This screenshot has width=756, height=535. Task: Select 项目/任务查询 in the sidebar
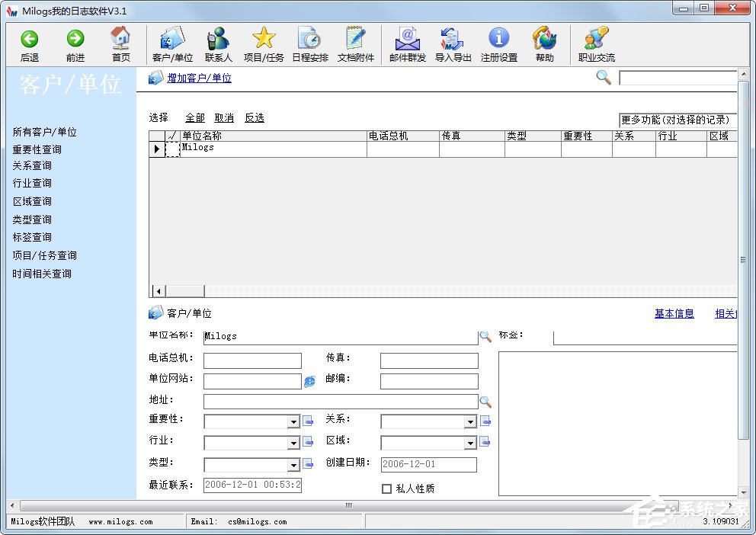coord(44,255)
